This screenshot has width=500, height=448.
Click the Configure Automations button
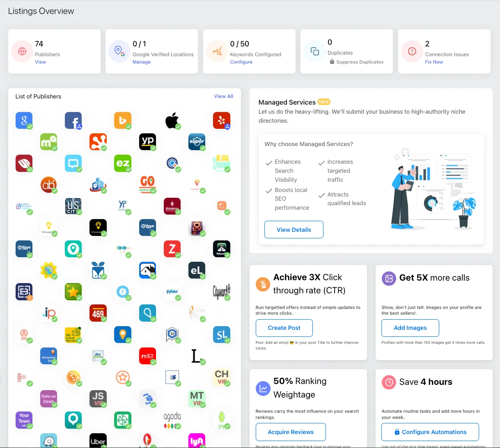(430, 432)
